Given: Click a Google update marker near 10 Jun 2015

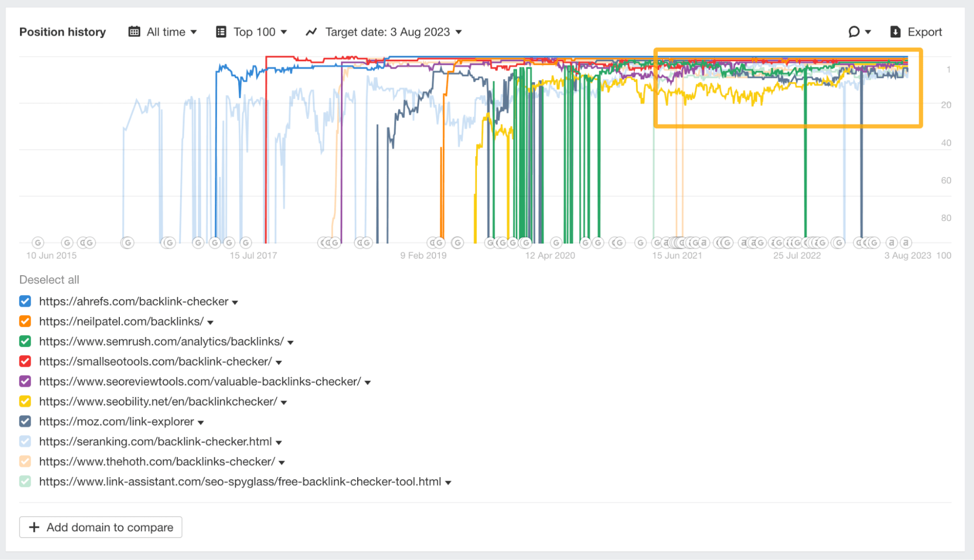Looking at the screenshot, I should (37, 242).
